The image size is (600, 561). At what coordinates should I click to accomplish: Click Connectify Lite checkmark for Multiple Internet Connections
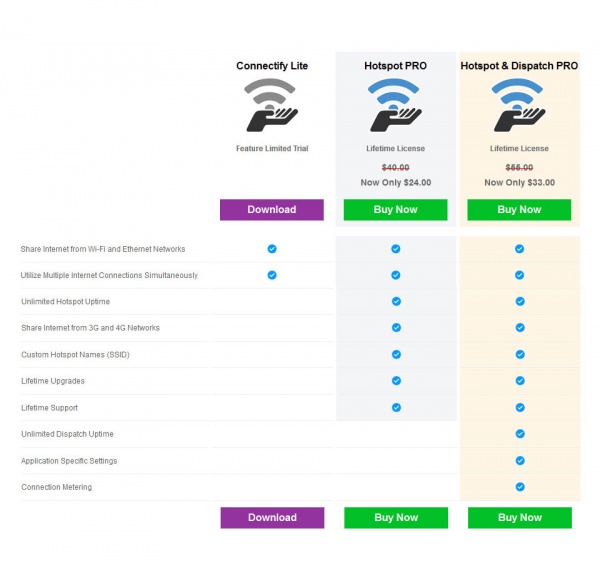click(x=272, y=275)
